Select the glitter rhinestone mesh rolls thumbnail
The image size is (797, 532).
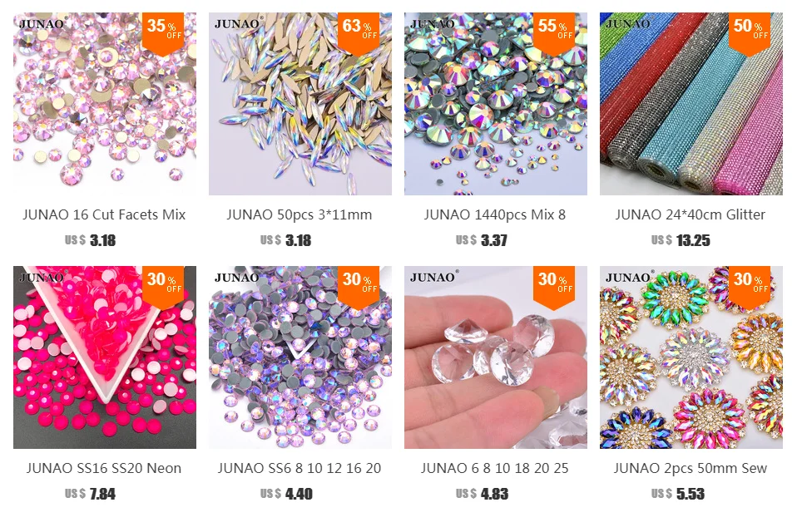click(691, 104)
